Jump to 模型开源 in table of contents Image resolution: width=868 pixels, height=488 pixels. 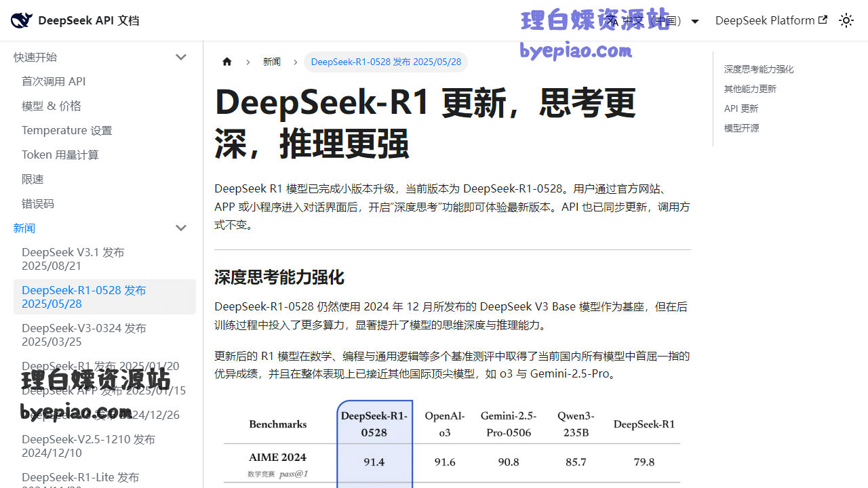(x=742, y=128)
